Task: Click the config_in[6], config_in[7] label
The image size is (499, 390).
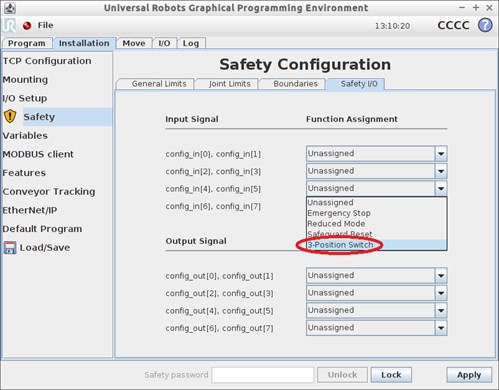Action: 213,206
